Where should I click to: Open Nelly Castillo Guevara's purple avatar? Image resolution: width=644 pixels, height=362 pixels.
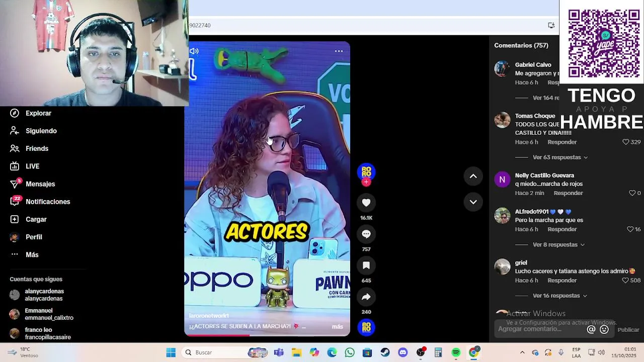click(x=502, y=179)
